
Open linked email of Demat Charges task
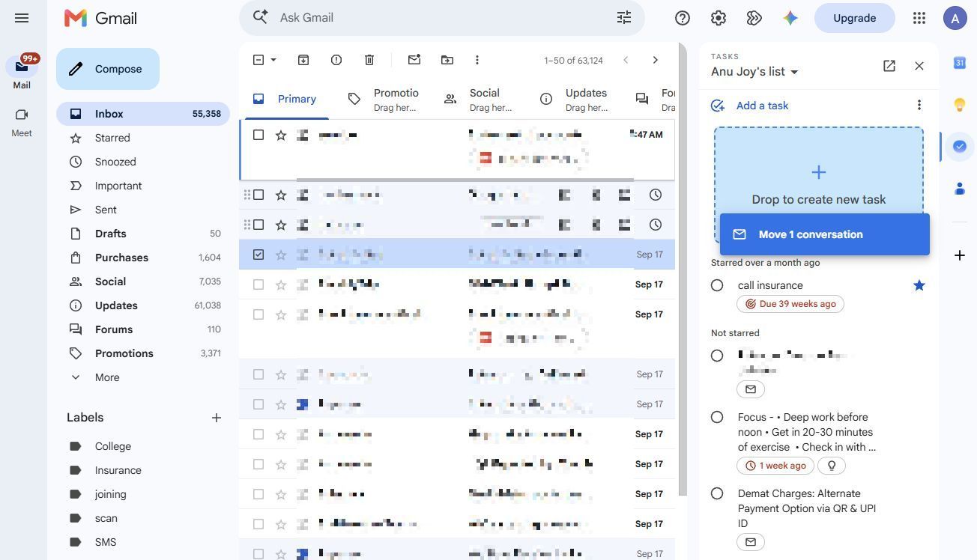coord(751,542)
